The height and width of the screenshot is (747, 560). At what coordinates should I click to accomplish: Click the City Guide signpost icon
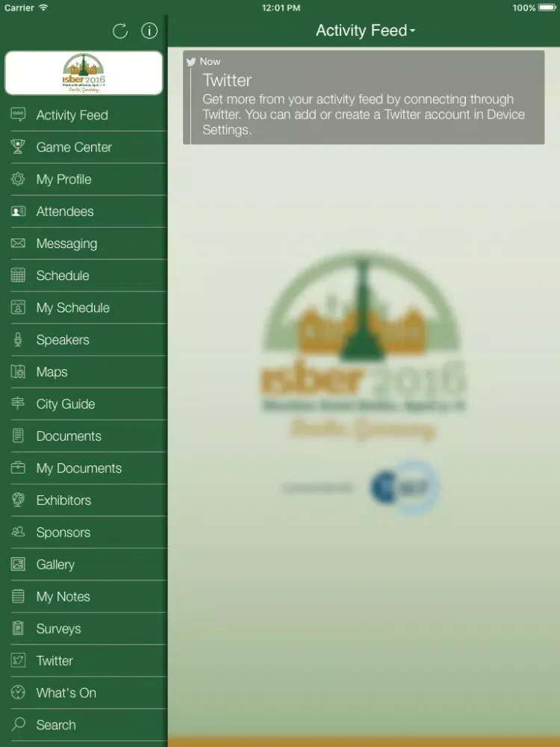coord(18,403)
